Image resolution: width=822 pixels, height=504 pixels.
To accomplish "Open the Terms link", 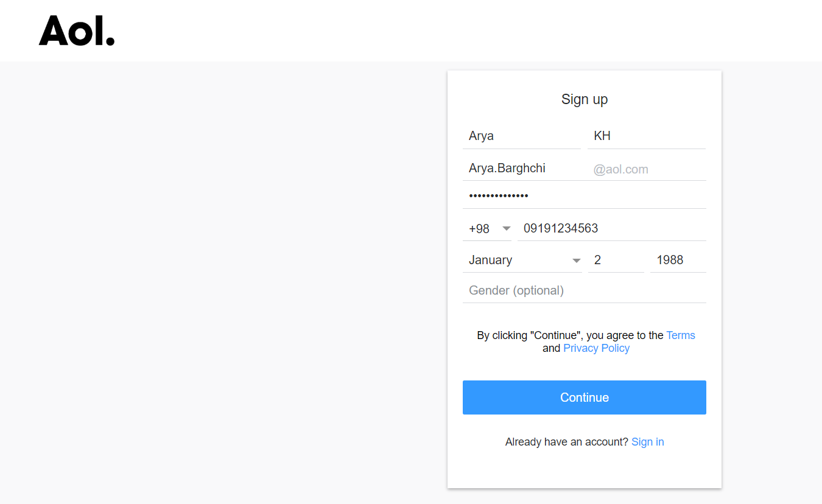I will click(x=681, y=335).
